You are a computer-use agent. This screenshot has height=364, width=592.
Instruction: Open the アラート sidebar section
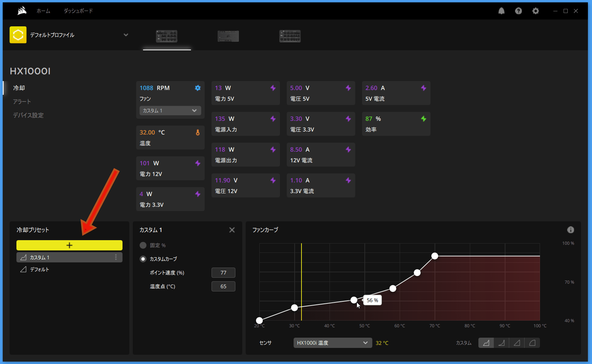(22, 102)
